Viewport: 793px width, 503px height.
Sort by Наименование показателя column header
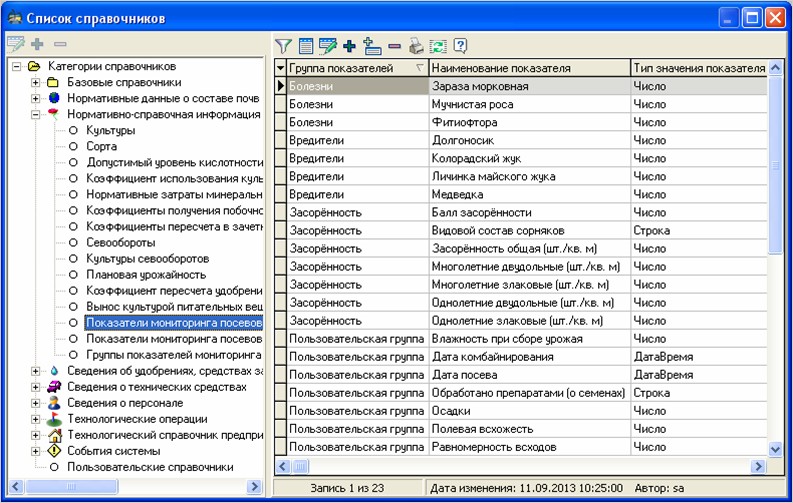529,68
